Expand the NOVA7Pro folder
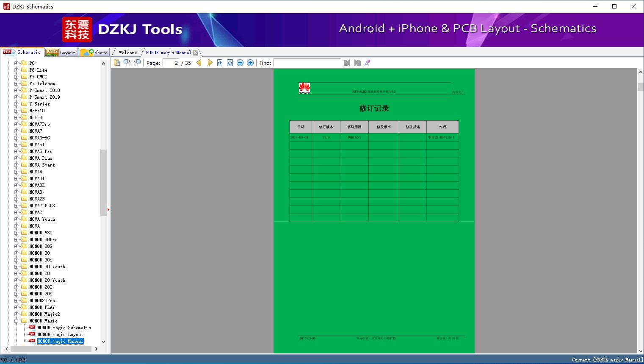This screenshot has width=644, height=364. click(x=17, y=124)
